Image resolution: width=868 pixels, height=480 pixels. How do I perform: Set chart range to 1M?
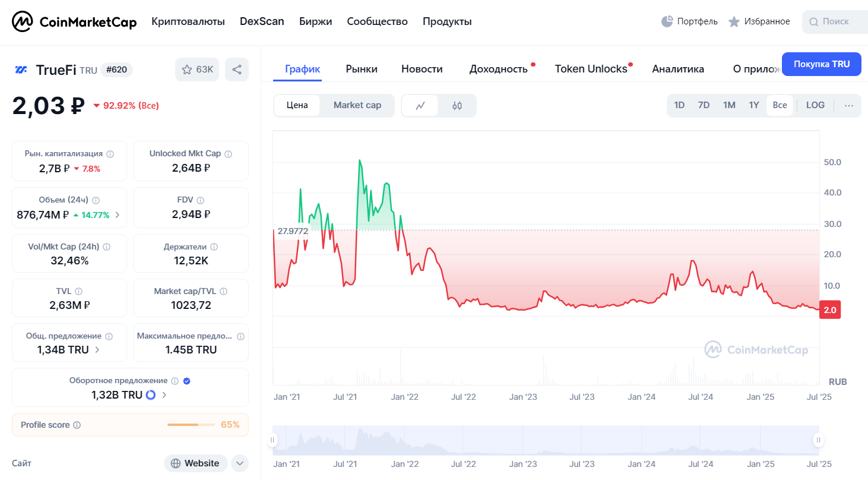tap(729, 105)
